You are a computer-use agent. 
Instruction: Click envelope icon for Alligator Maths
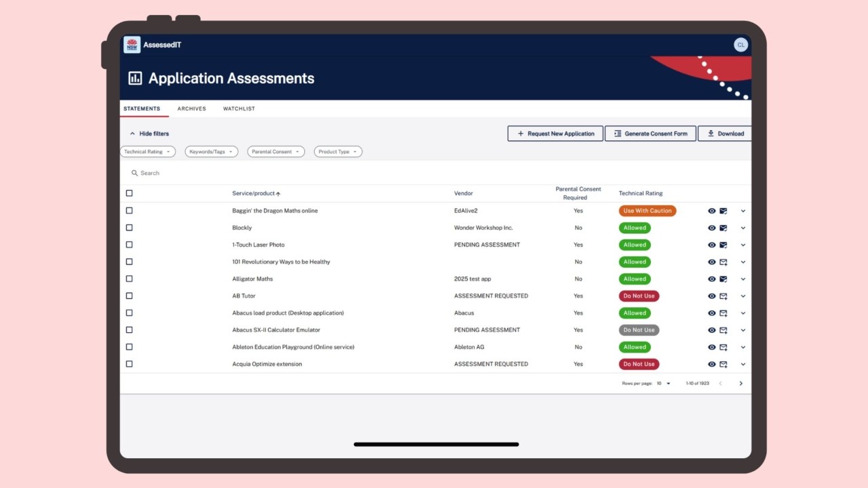(724, 279)
